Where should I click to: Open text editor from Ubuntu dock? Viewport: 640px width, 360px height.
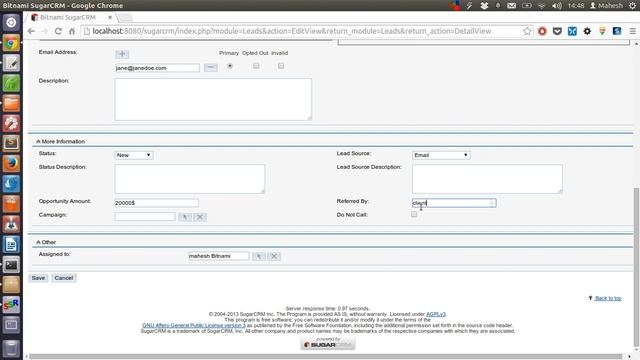(x=11, y=63)
